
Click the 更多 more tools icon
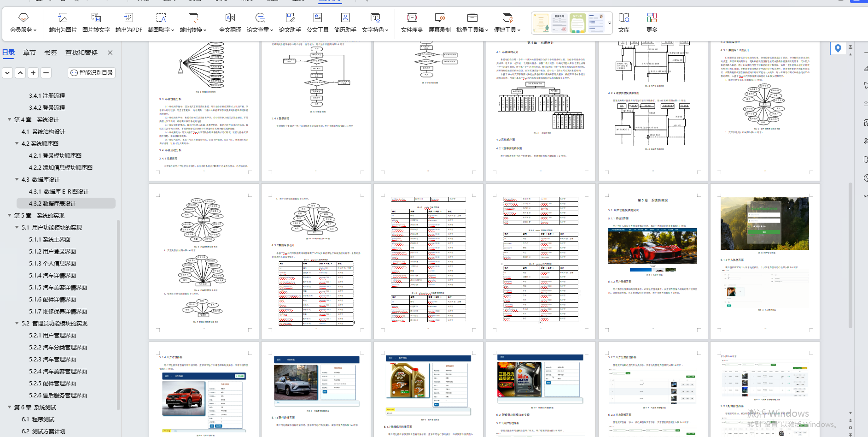click(652, 23)
